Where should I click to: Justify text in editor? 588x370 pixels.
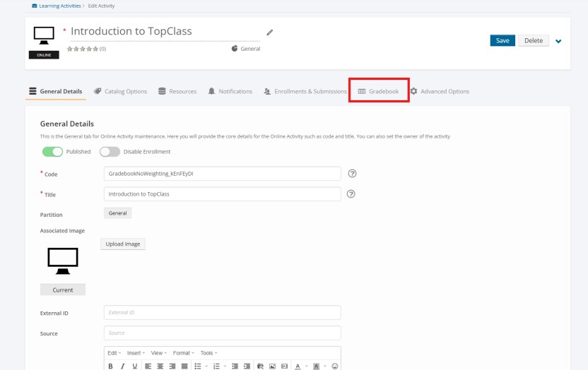coord(184,366)
